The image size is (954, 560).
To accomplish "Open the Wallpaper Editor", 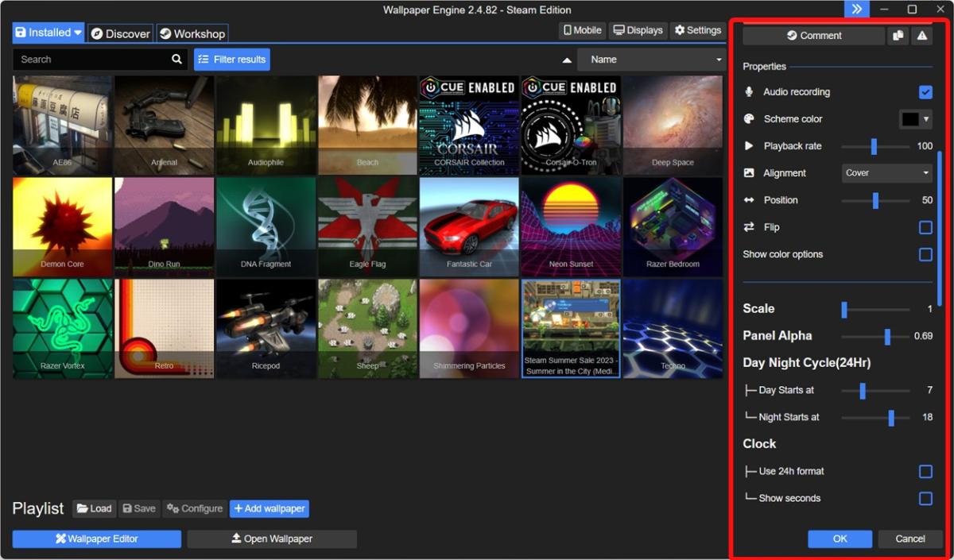I will tap(96, 539).
